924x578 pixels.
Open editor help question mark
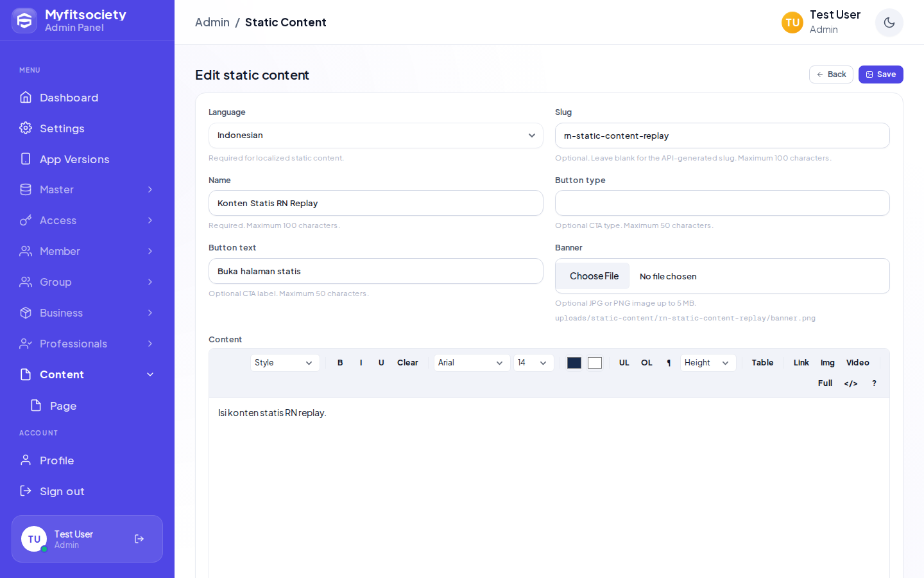click(x=874, y=383)
